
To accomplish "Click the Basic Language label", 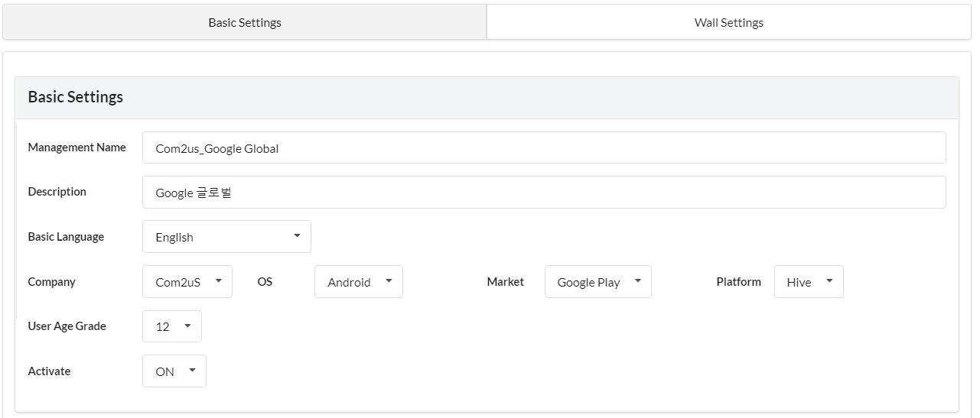I will point(66,237).
